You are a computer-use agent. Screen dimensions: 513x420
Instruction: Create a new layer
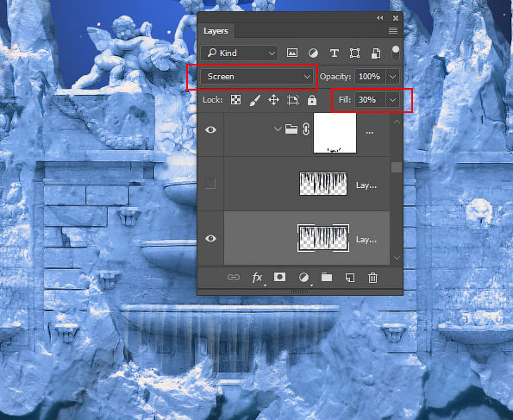coord(350,278)
